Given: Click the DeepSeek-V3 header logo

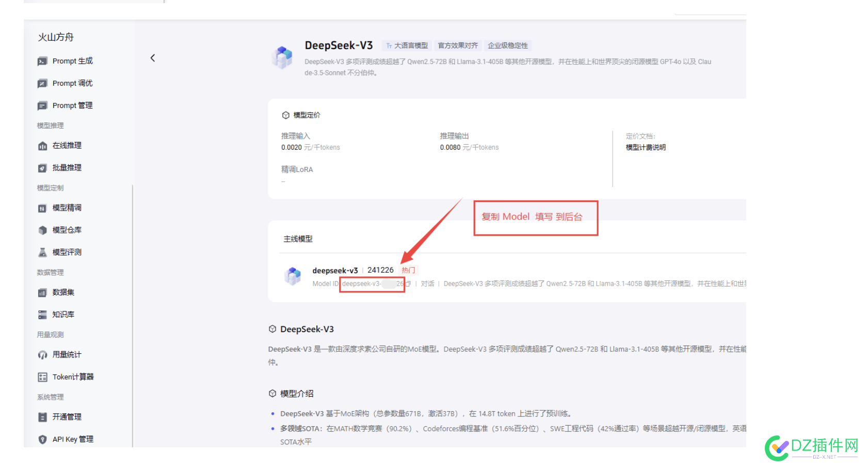Looking at the screenshot, I should (x=282, y=57).
